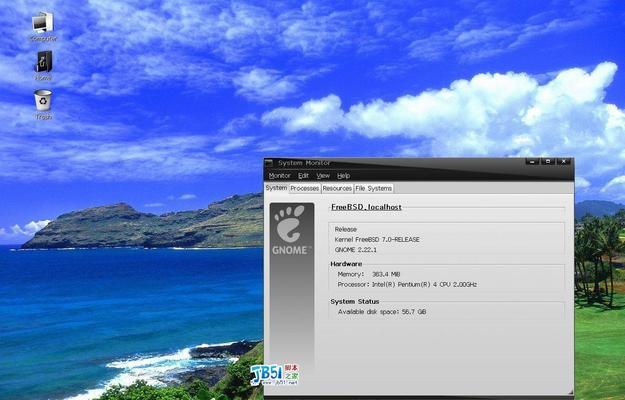Click the Processor Intel Pentium 4 line
This screenshot has height=400, width=625.
pos(407,285)
